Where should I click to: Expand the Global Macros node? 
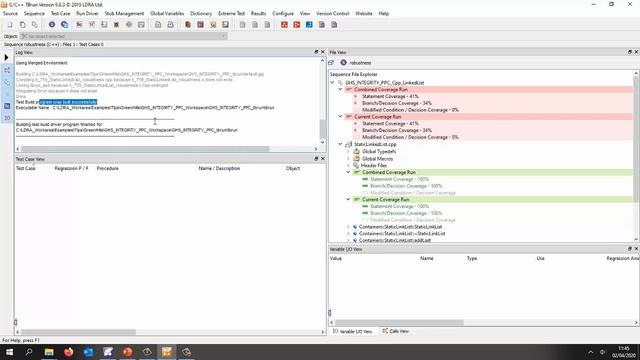coord(348,158)
